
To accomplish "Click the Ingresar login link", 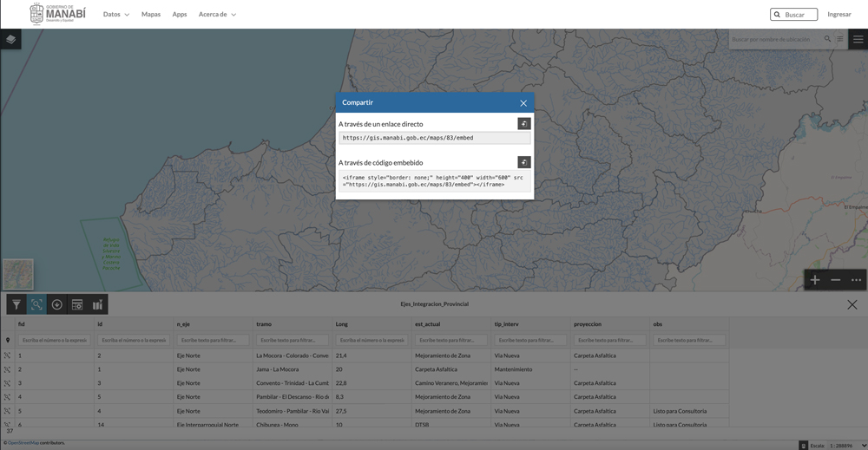I will click(x=838, y=15).
